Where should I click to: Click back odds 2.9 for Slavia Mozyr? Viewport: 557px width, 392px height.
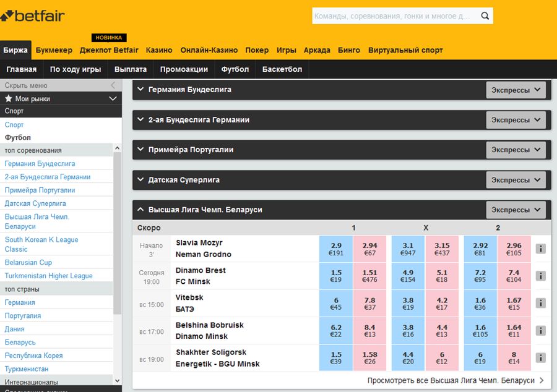(335, 247)
